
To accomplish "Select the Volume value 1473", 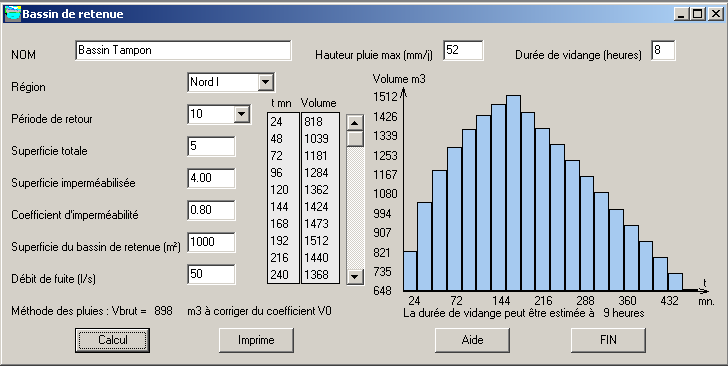I will click(x=317, y=224).
